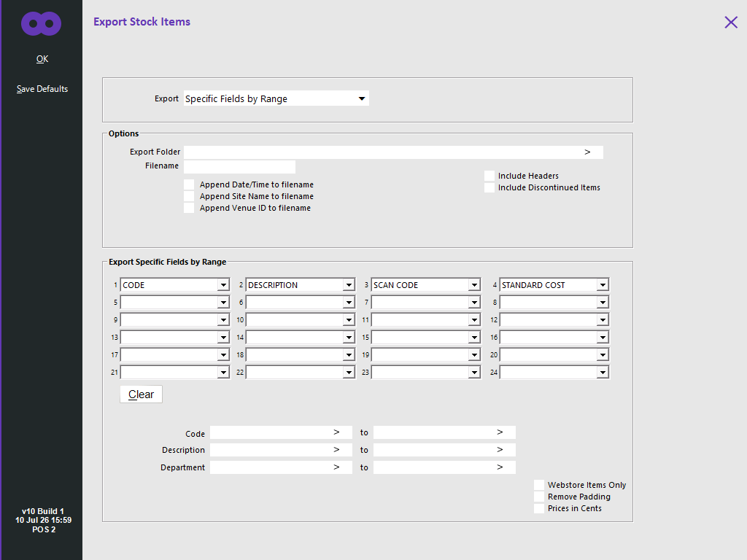Click the purple Idealpos logo icon
Viewport: 747px width, 560px height.
[42, 23]
